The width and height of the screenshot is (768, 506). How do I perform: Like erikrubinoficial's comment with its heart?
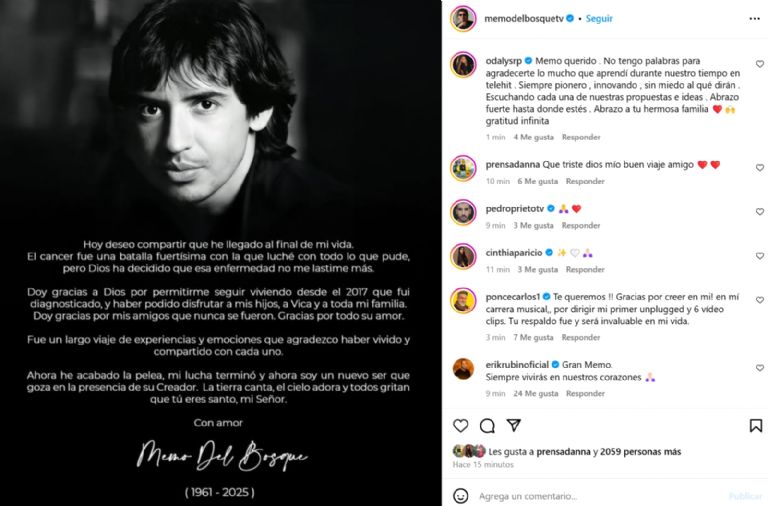click(x=760, y=368)
